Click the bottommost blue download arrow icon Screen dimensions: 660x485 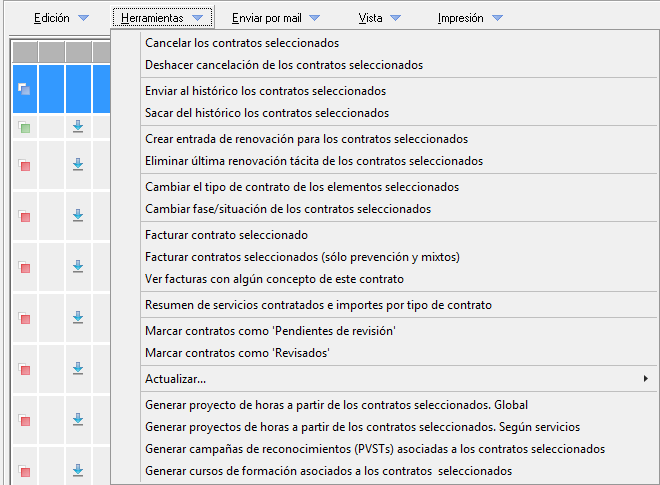78,470
